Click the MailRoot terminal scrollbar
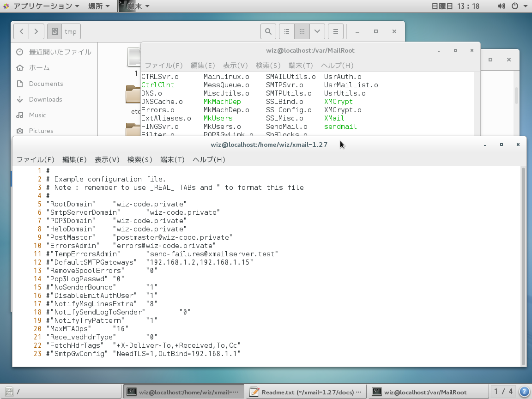The width and height of the screenshot is (532, 399). click(478, 104)
